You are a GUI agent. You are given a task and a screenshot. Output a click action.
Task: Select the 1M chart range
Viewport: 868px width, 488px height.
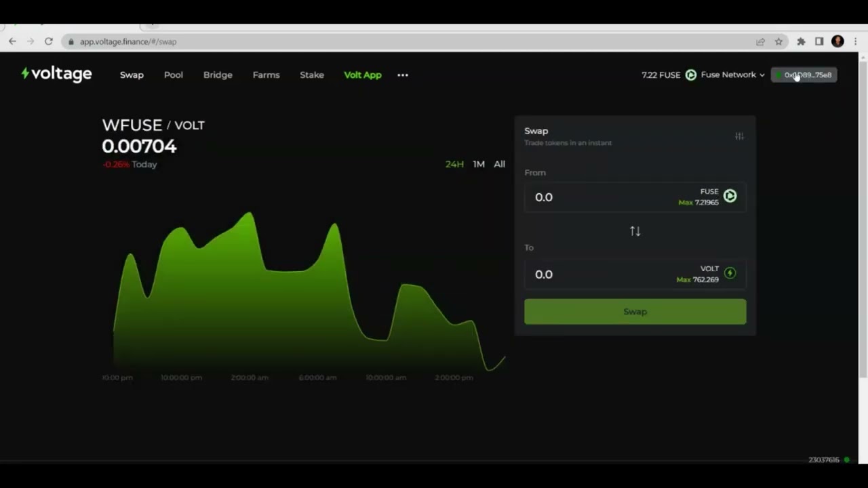[479, 164]
